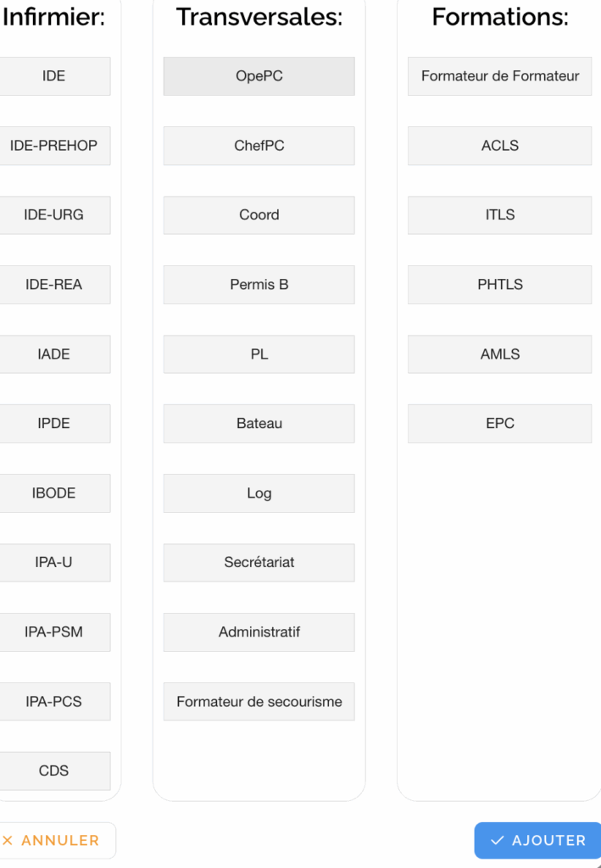Viewport: 601px width, 868px height.
Task: Select Formateur de secourisme
Action: pos(259,702)
